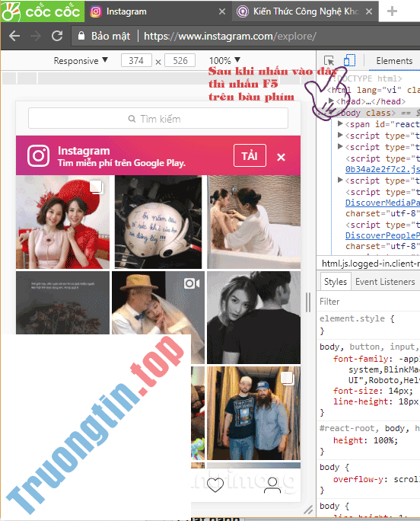Viewport: 420px width, 521px height.
Task: Toggle the device toolbar icon
Action: pyautogui.click(x=349, y=60)
